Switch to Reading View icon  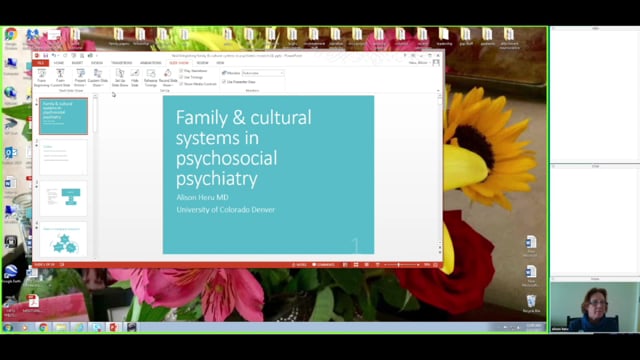click(367, 265)
